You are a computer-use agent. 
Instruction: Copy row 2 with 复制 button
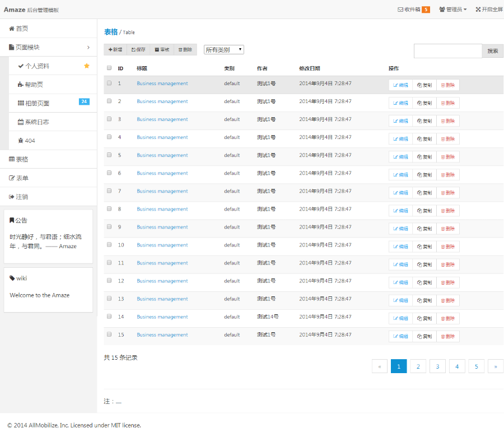click(424, 103)
